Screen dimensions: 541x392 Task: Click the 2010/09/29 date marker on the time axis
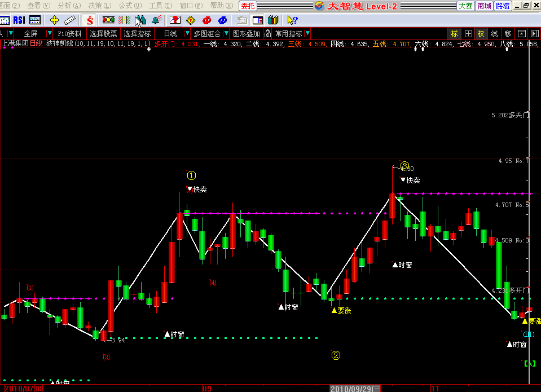coord(355,389)
